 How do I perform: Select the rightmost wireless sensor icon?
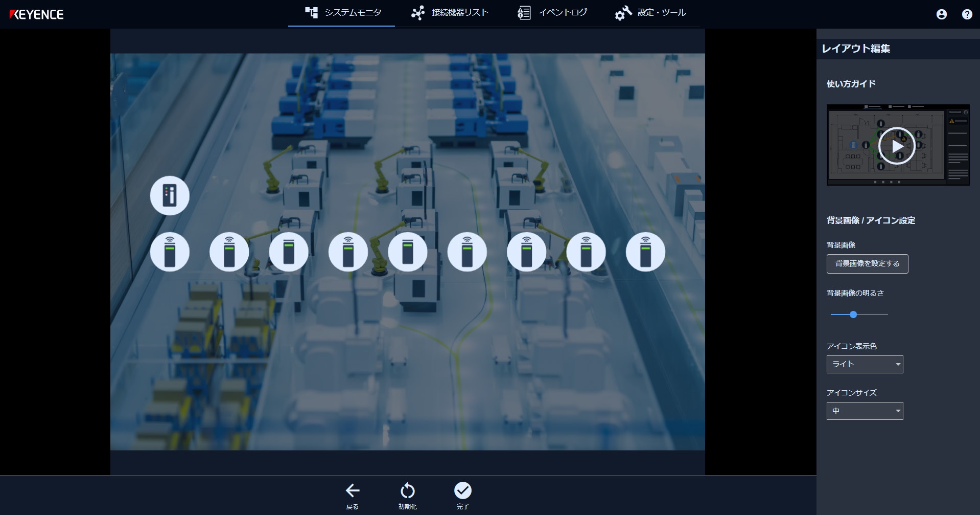click(645, 252)
